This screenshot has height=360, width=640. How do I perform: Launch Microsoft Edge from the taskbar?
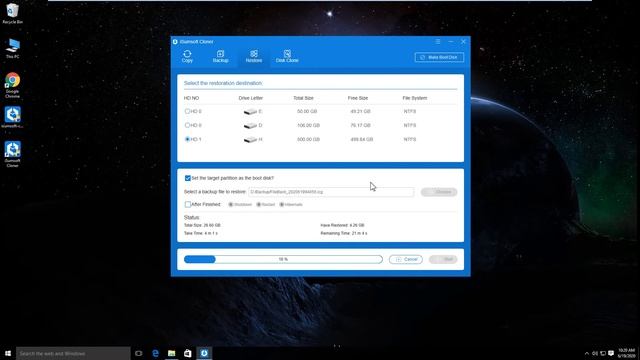pyautogui.click(x=155, y=353)
